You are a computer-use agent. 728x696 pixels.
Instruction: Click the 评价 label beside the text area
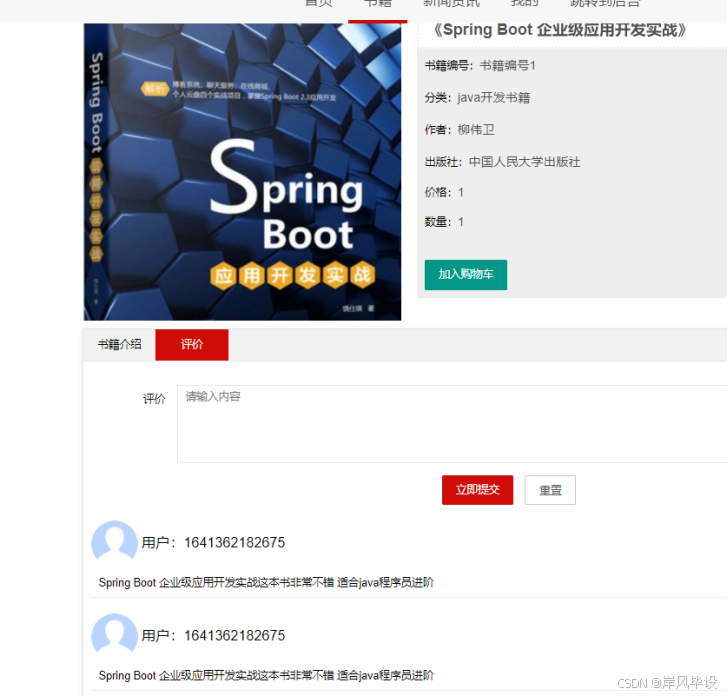point(154,399)
